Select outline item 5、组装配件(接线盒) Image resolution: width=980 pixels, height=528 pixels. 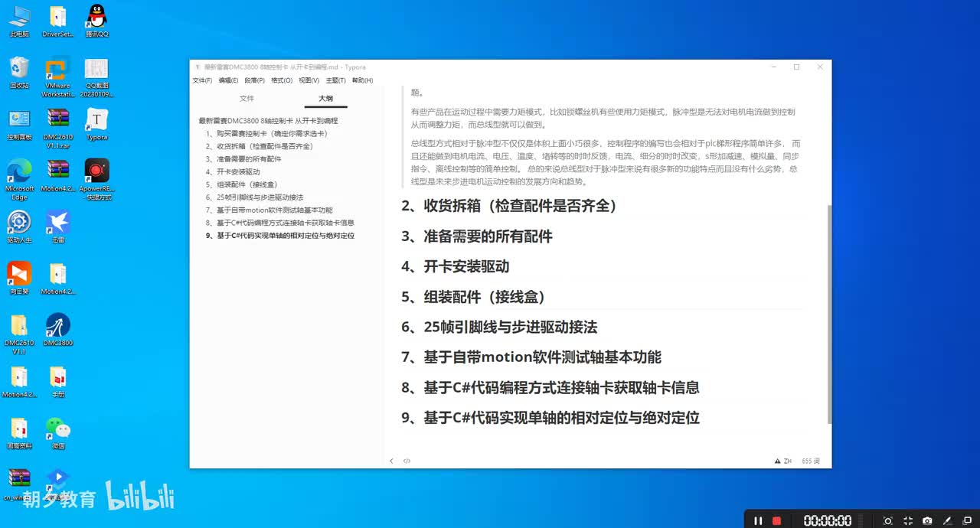[241, 184]
